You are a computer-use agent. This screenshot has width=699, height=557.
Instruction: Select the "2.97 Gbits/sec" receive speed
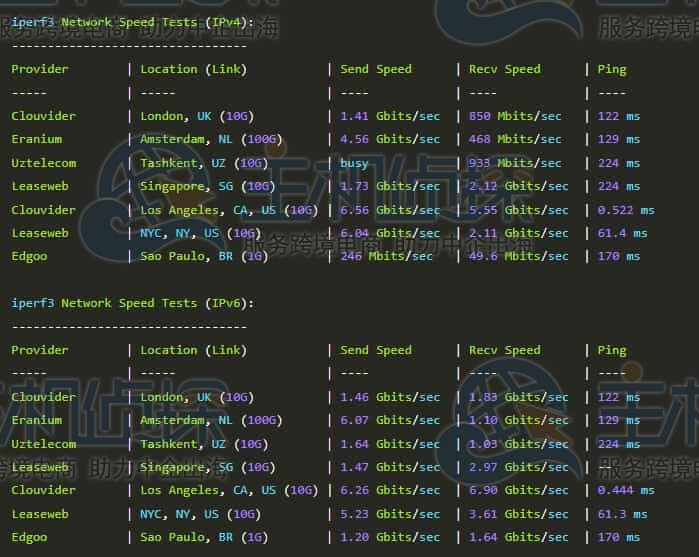pyautogui.click(x=518, y=467)
